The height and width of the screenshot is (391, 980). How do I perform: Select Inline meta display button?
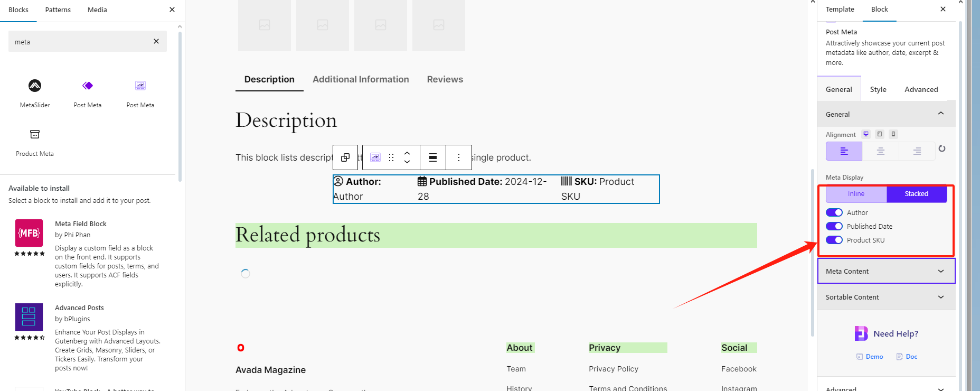(856, 194)
